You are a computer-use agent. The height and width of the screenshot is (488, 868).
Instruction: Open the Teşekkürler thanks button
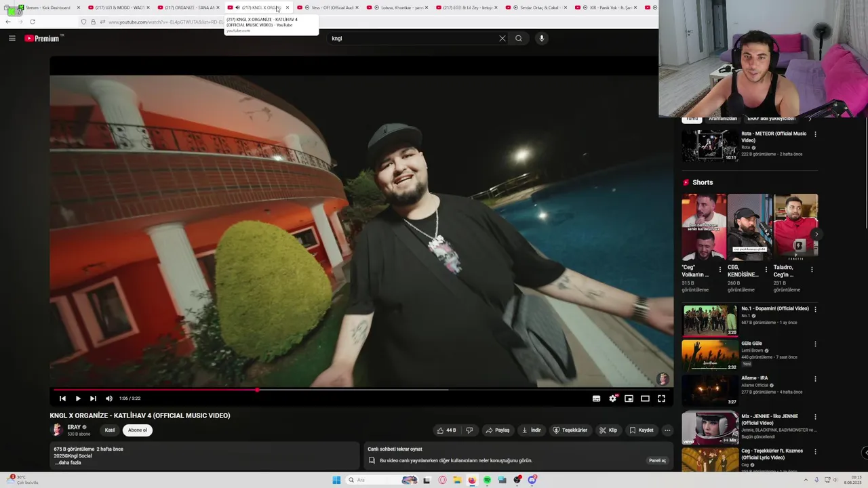570,430
